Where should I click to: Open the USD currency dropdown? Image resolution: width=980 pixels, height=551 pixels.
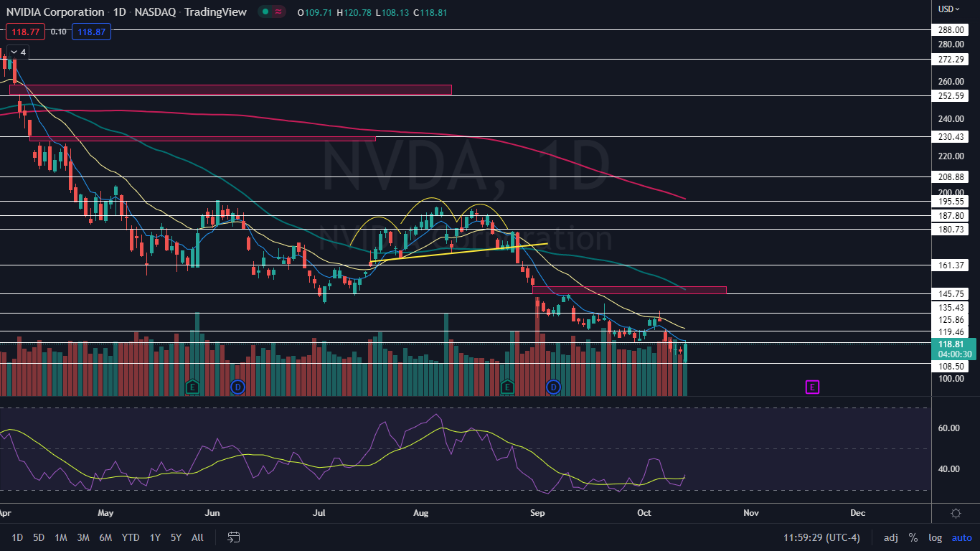tap(949, 9)
